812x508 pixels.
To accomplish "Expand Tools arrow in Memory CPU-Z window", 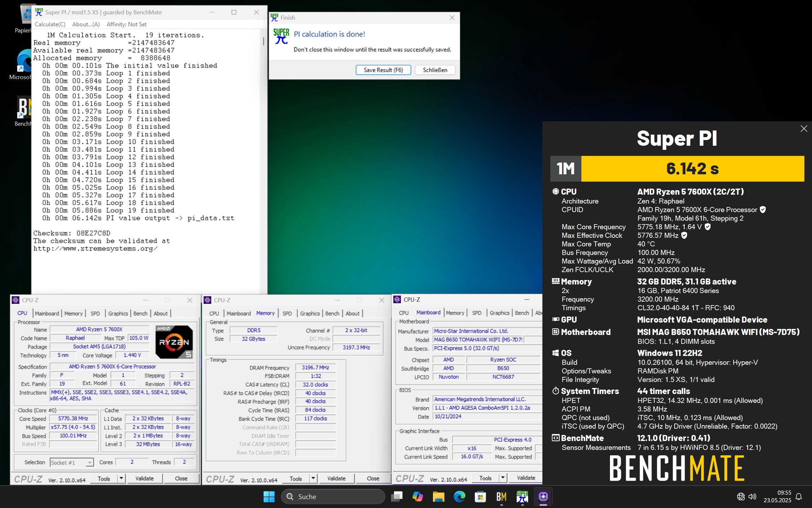I will [313, 478].
